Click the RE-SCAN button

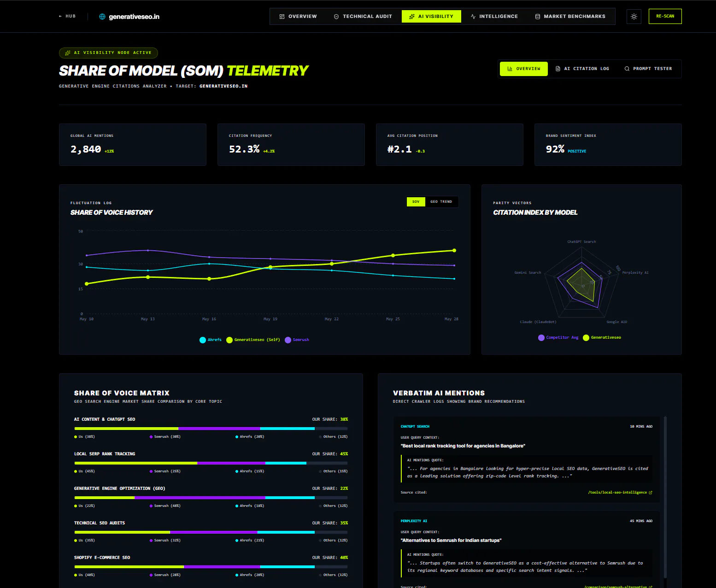tap(665, 17)
